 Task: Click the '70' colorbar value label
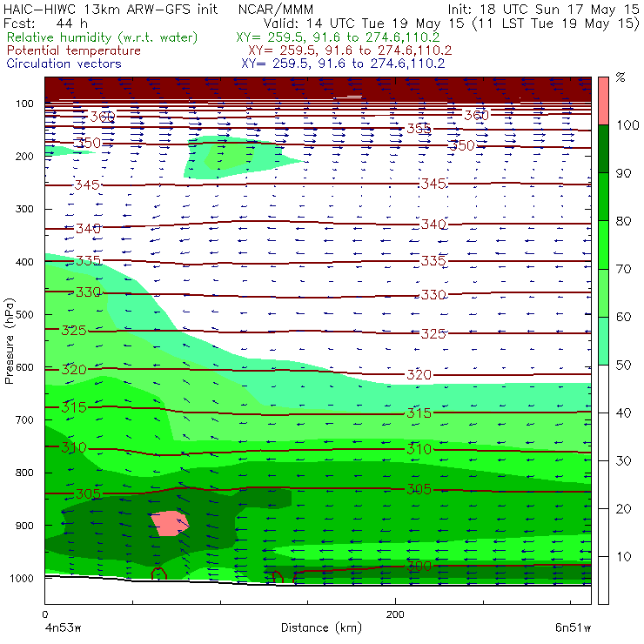pos(623,269)
